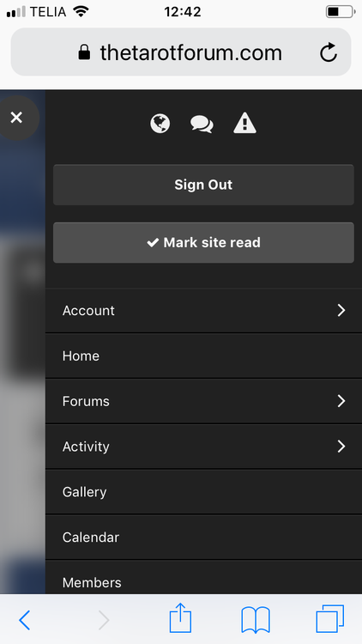Open Safari bookmarks book icon
The image size is (362, 644).
click(x=256, y=620)
